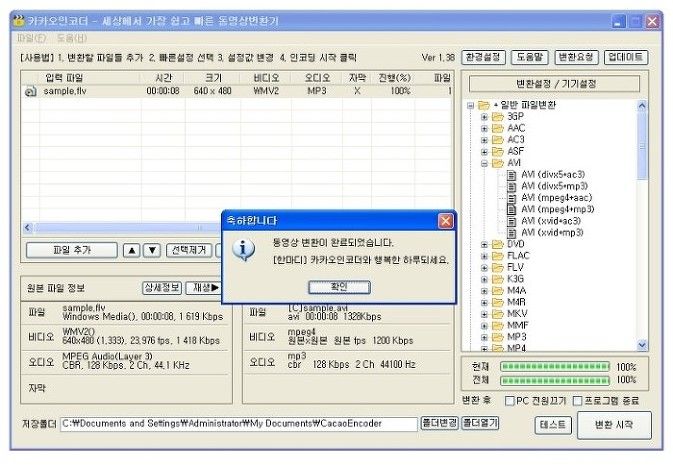Click the FLV folder icon
The height and width of the screenshot is (465, 673).
tap(497, 267)
